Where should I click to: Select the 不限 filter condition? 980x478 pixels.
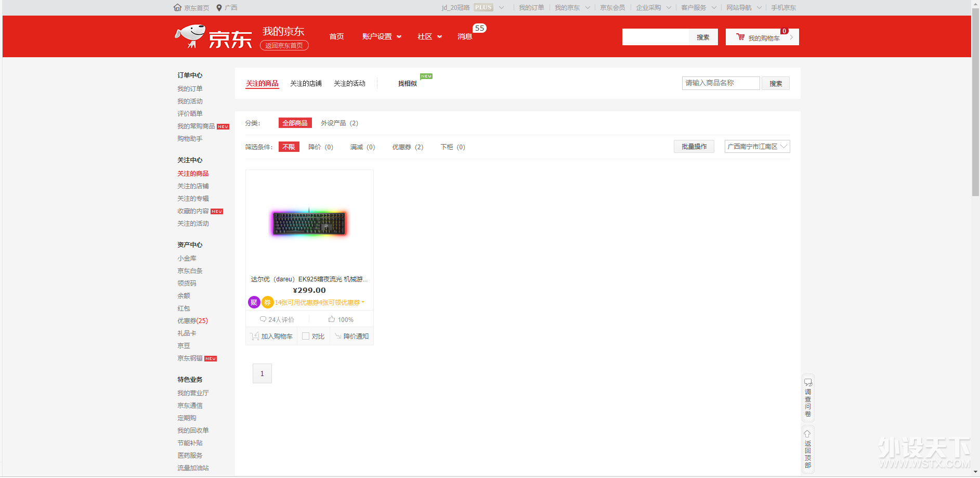[x=289, y=147]
